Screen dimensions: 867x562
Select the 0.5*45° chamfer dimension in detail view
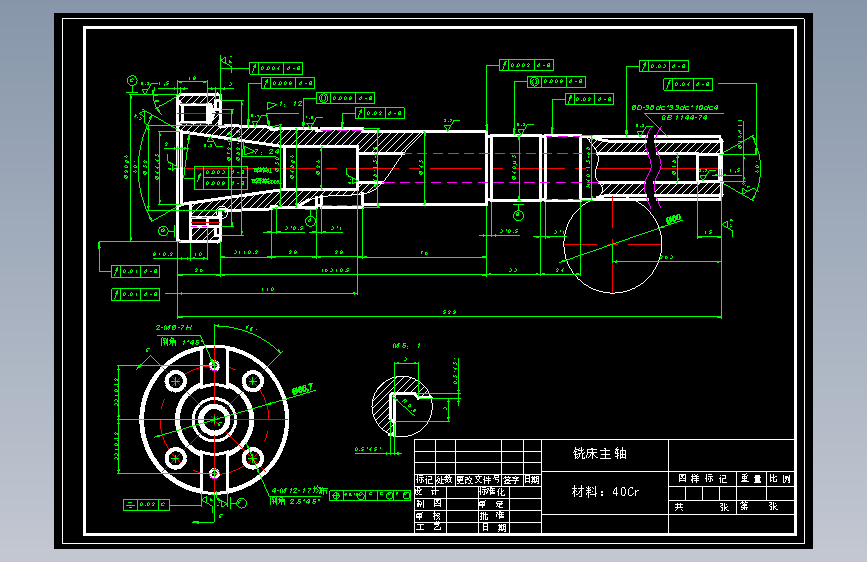point(368,449)
